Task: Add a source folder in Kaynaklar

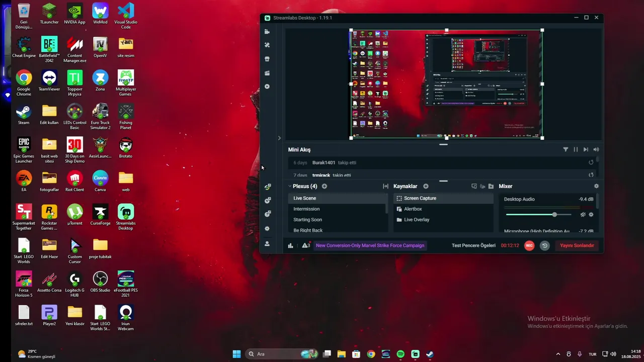Action: pos(491,186)
